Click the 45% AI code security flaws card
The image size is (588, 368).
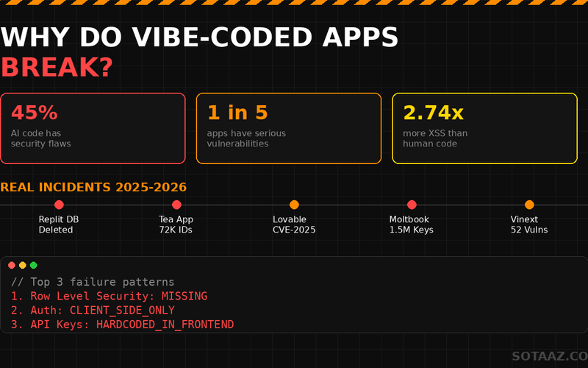(x=93, y=128)
